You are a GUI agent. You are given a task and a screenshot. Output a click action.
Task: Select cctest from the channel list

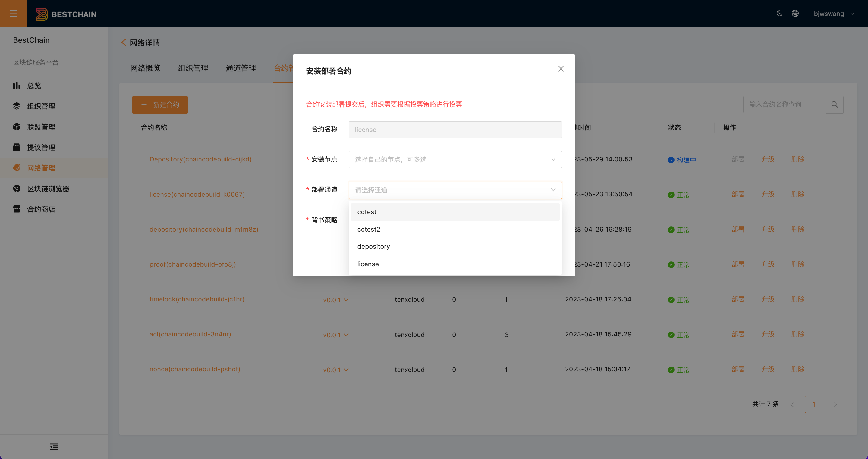pos(455,212)
